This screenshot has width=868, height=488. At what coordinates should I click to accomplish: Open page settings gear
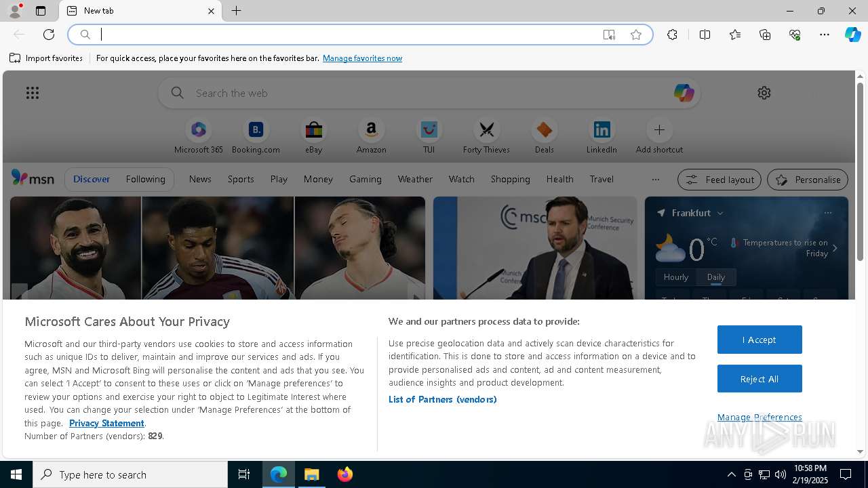(x=764, y=93)
